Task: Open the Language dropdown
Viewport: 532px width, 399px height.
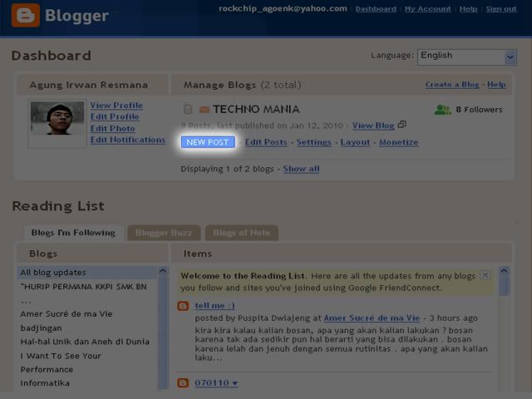Action: pyautogui.click(x=467, y=57)
